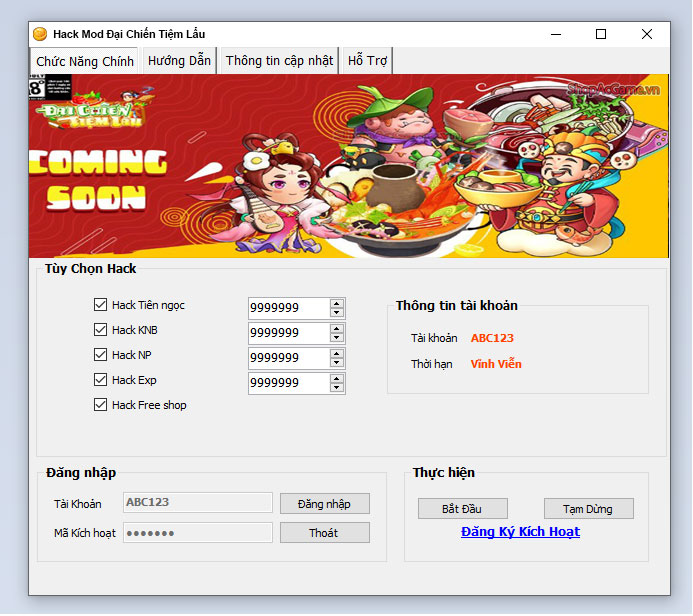The width and height of the screenshot is (693, 616).
Task: Open the Đăng Ký Kích Hoạt link
Action: click(520, 532)
